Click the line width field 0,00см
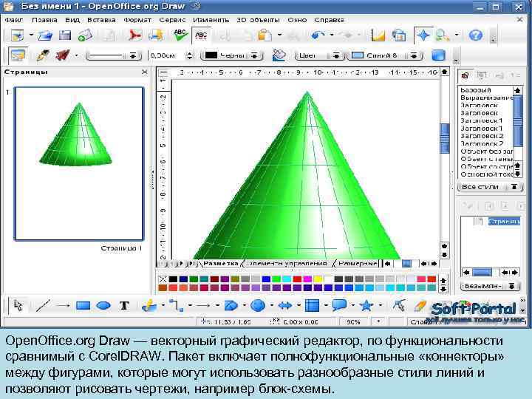 click(167, 55)
